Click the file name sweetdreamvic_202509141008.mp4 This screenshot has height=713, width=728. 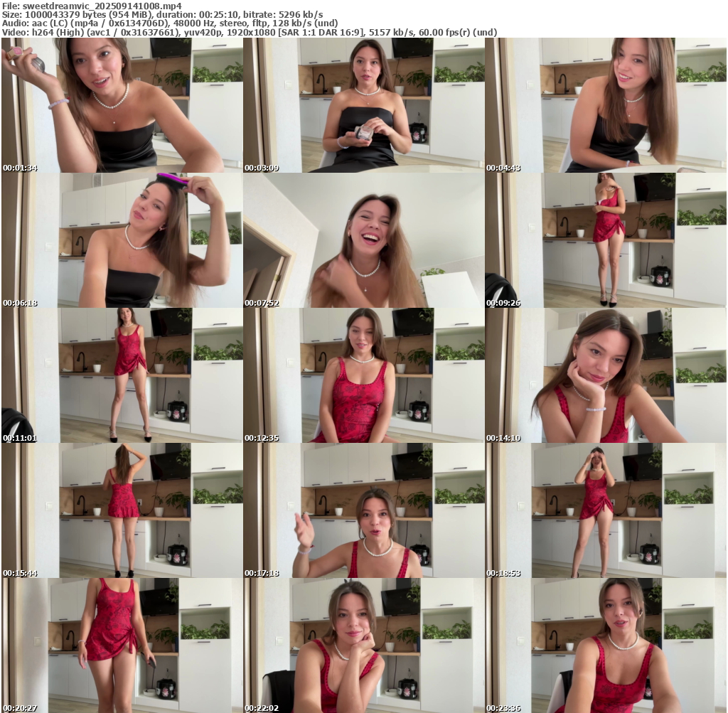[x=102, y=6]
